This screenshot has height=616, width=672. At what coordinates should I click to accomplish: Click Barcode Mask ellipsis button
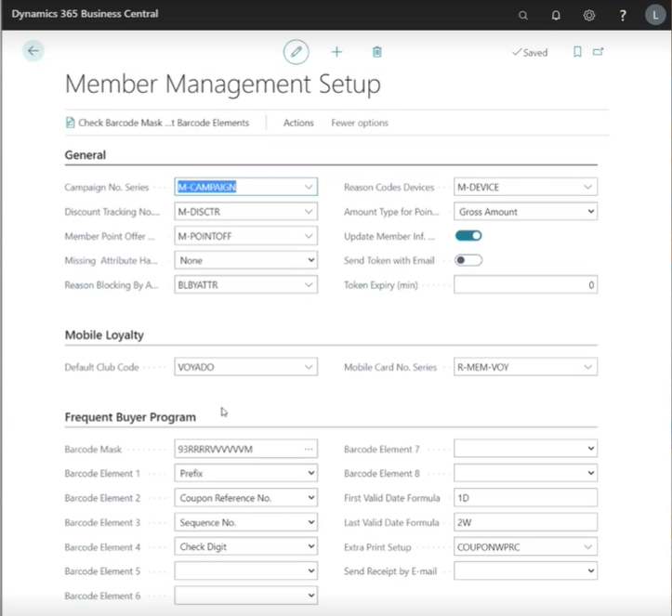point(309,449)
